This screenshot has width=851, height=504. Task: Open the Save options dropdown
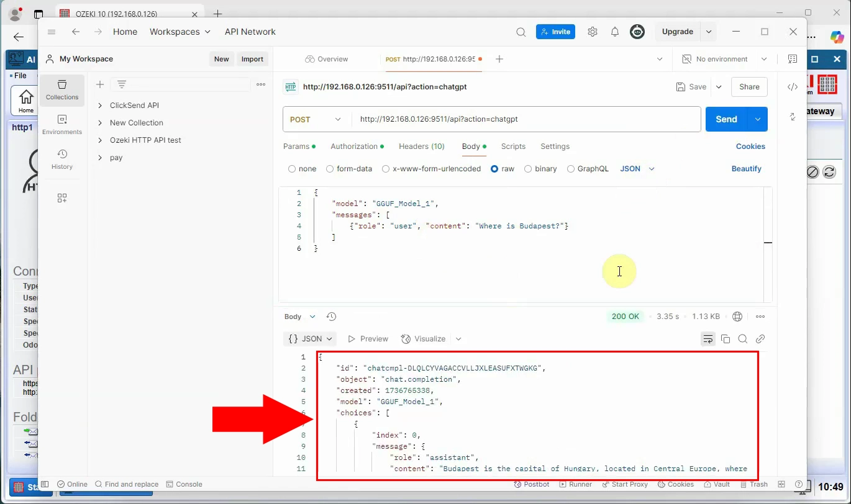pos(719,87)
